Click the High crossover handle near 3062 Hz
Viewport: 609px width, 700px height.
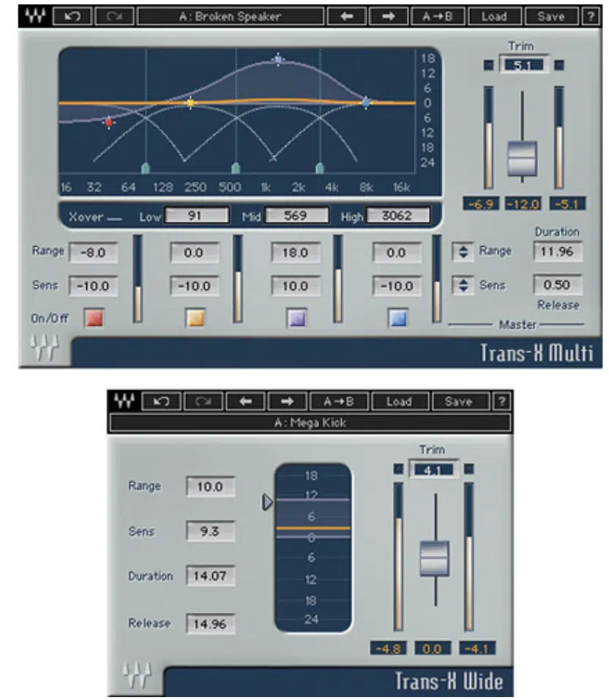[319, 168]
